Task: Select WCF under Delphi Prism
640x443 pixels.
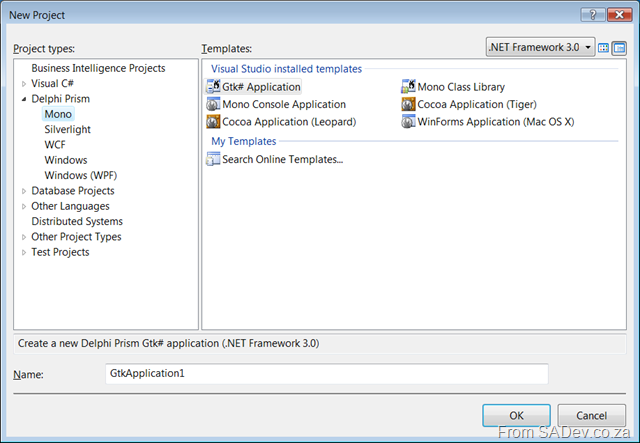Action: point(55,145)
